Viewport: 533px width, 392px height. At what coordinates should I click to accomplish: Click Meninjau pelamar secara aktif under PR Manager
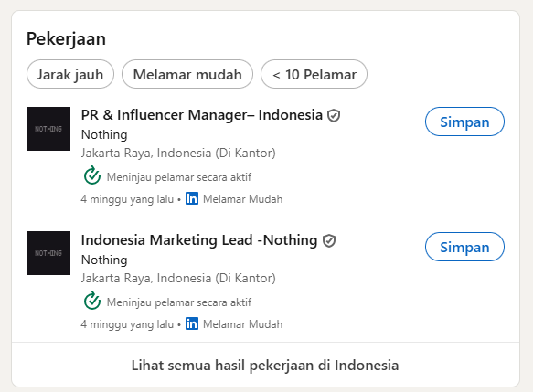click(179, 177)
